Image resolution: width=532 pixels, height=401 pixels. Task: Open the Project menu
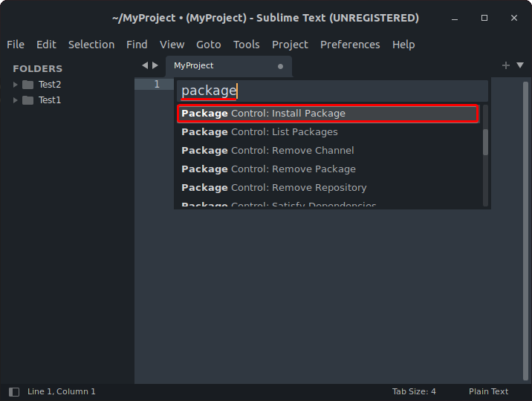[x=290, y=45]
